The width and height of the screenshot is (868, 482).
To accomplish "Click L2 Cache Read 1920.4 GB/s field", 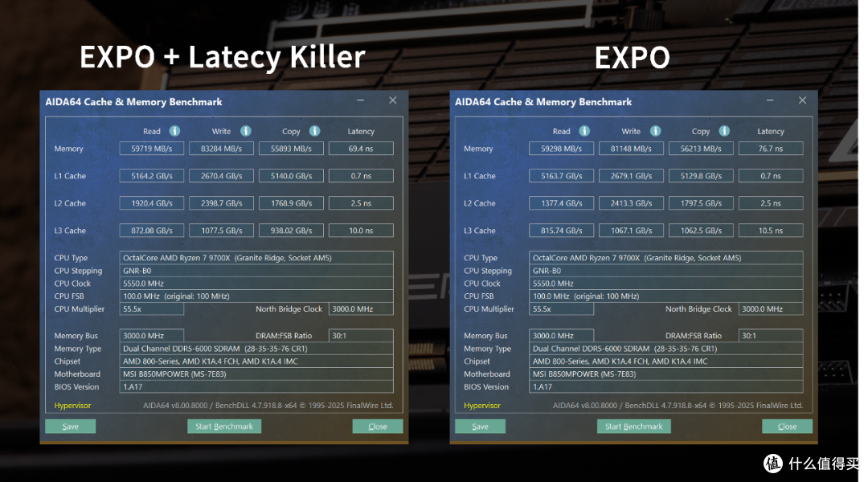I will 152,203.
